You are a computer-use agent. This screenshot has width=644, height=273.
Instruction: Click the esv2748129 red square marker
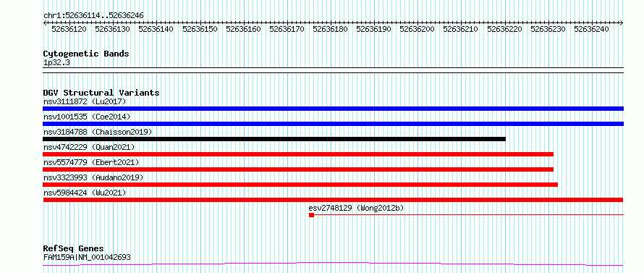click(x=311, y=215)
